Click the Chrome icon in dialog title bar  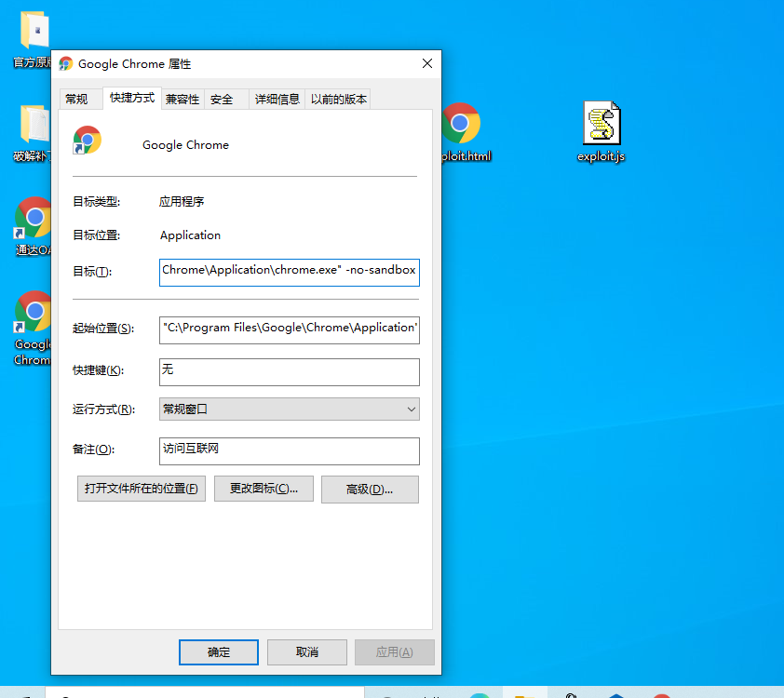65,64
